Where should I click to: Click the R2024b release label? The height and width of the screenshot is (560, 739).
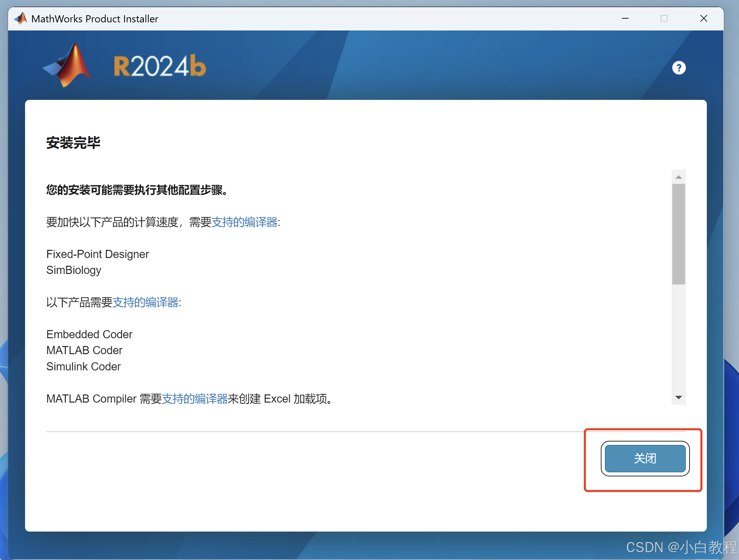tap(160, 66)
